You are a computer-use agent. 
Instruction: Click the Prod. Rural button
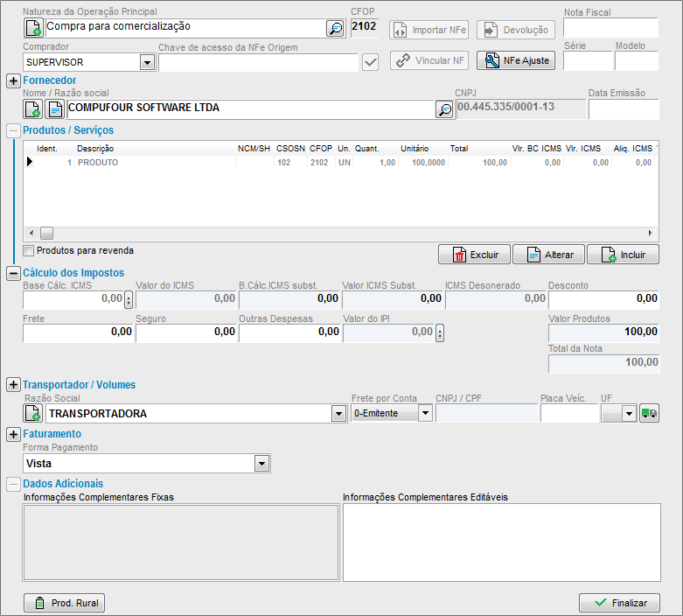(64, 603)
